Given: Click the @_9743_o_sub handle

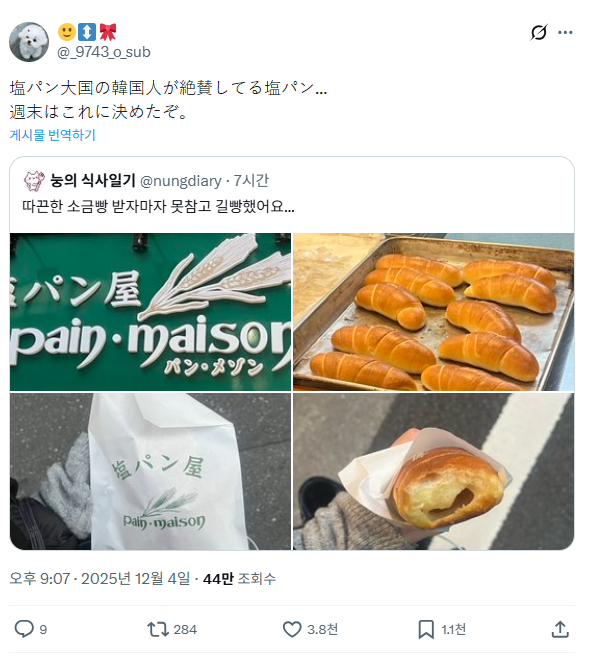Looking at the screenshot, I should tap(104, 52).
